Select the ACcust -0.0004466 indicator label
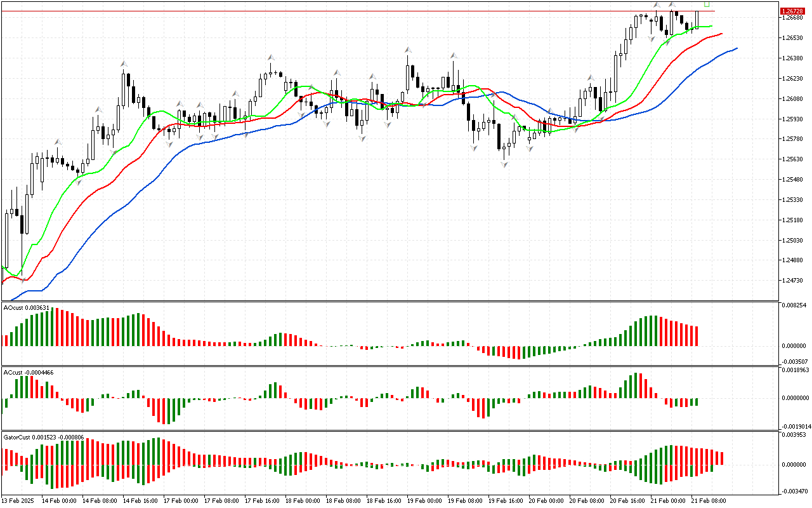Viewport: 812px width, 508px height. click(28, 372)
